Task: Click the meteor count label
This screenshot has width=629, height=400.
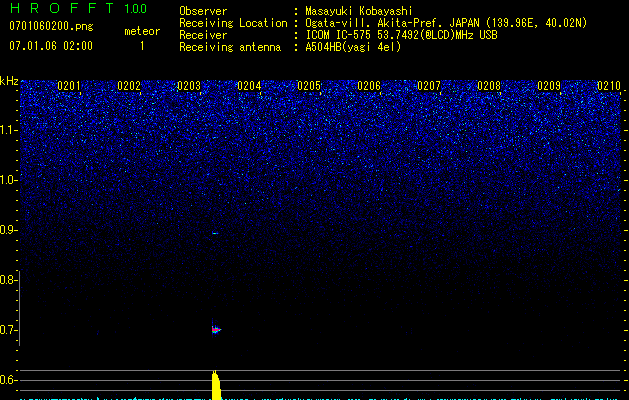Action: tap(141, 31)
